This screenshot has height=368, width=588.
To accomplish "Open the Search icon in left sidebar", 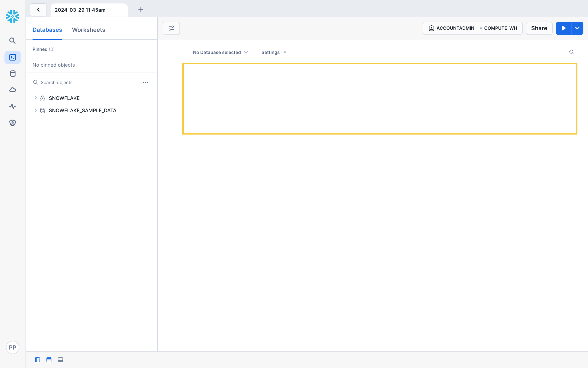I will (12, 41).
